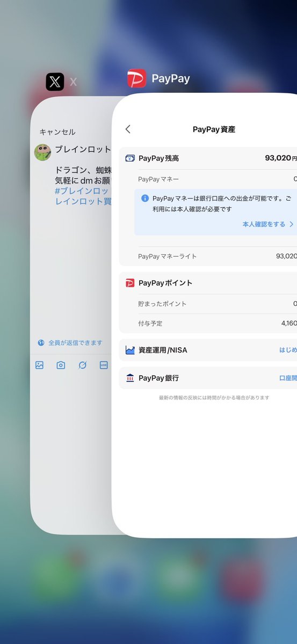Image resolution: width=297 pixels, height=644 pixels.
Task: Tap the 93,020円 balance amount
Action: [281, 158]
